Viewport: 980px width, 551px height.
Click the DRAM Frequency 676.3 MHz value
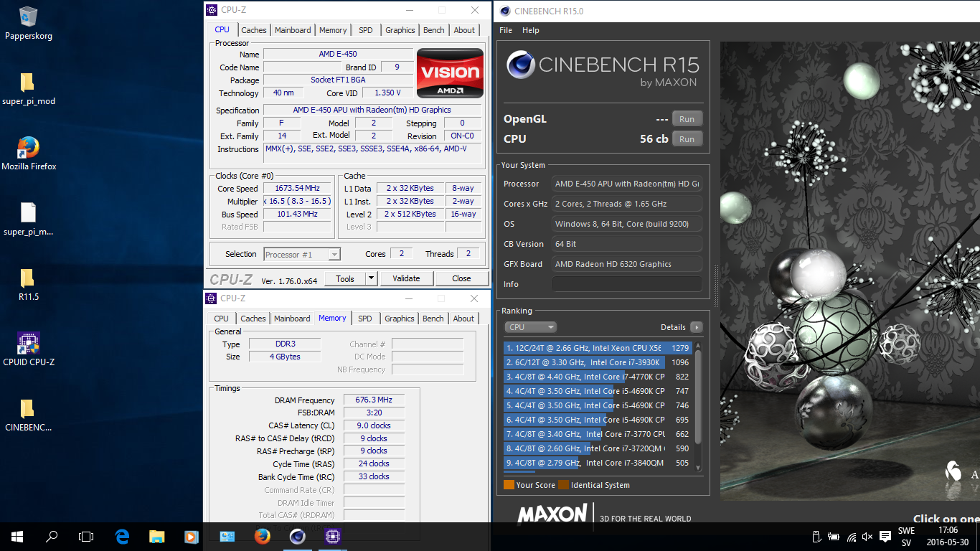374,400
